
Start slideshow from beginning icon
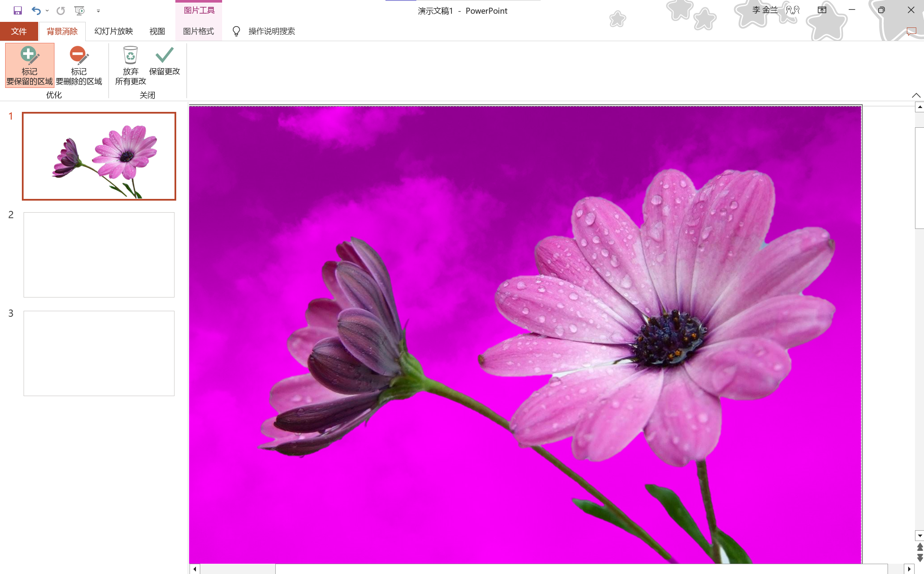pos(79,11)
